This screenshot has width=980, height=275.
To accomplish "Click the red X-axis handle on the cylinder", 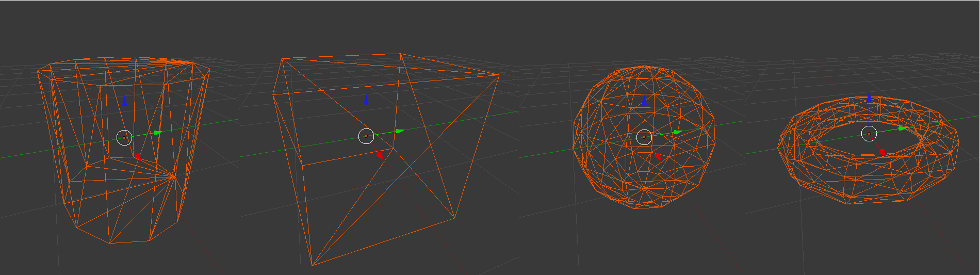I will [138, 156].
